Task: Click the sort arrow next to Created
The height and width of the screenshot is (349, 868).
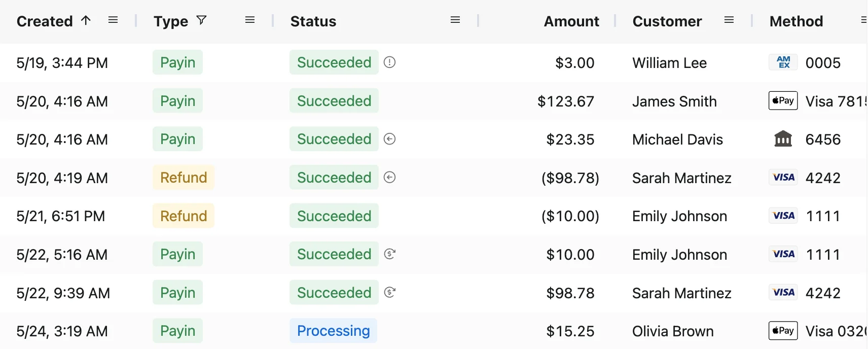Action: pos(86,20)
